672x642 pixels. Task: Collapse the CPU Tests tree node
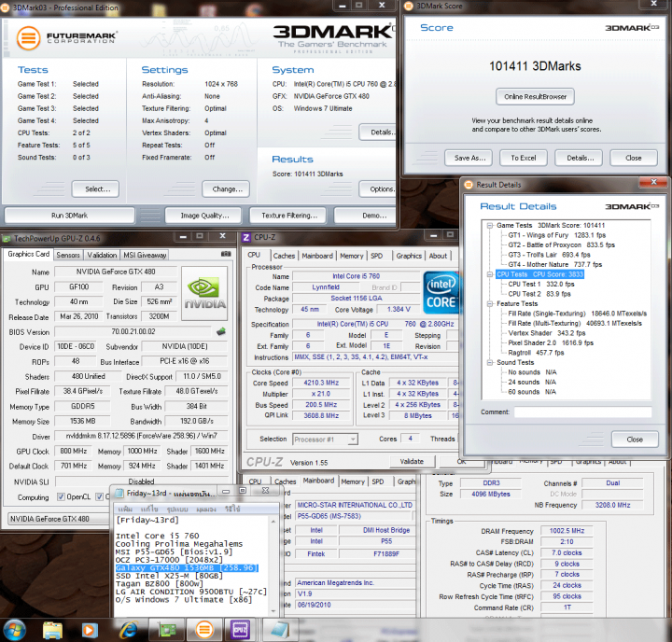490,274
